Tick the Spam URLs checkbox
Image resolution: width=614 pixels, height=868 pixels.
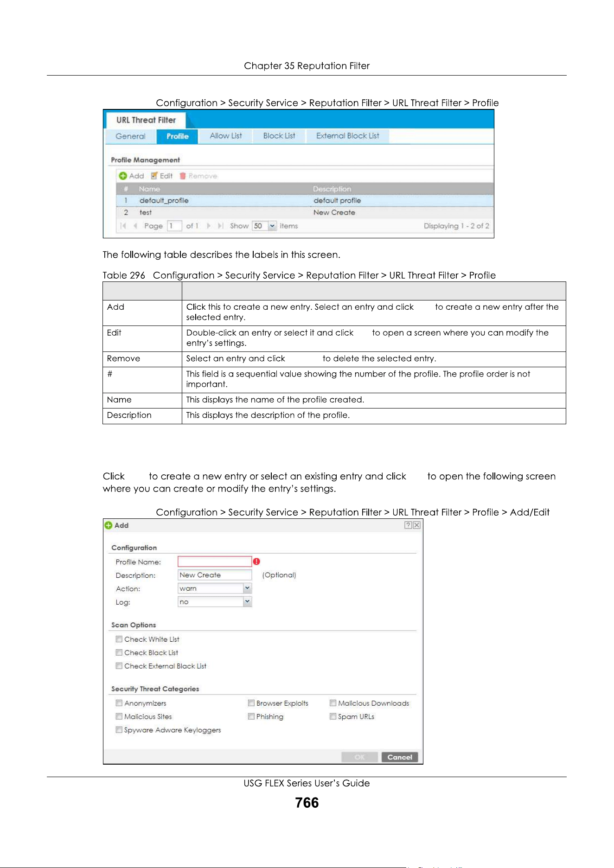tap(333, 716)
